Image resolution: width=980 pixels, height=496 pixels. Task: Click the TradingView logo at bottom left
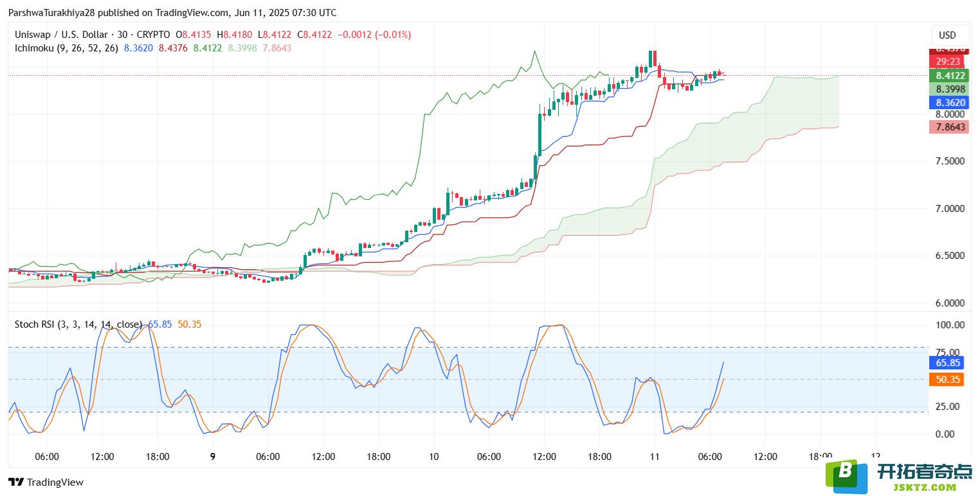point(46,483)
